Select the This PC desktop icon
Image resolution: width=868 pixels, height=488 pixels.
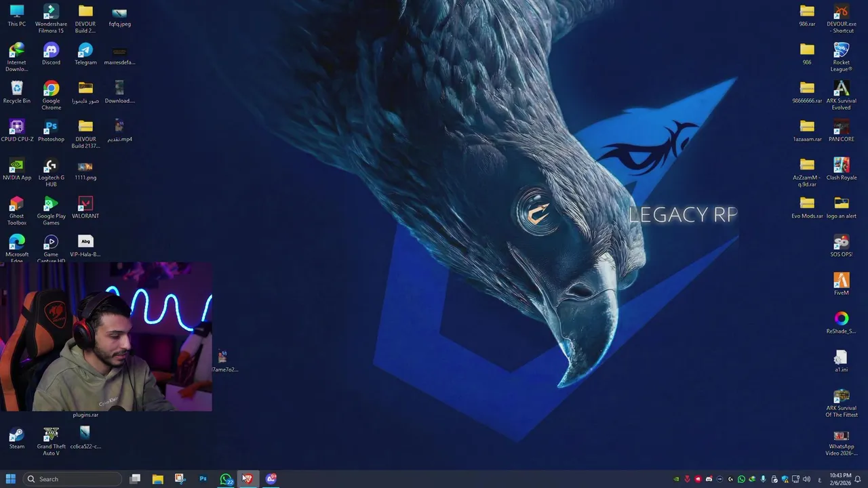coord(17,16)
